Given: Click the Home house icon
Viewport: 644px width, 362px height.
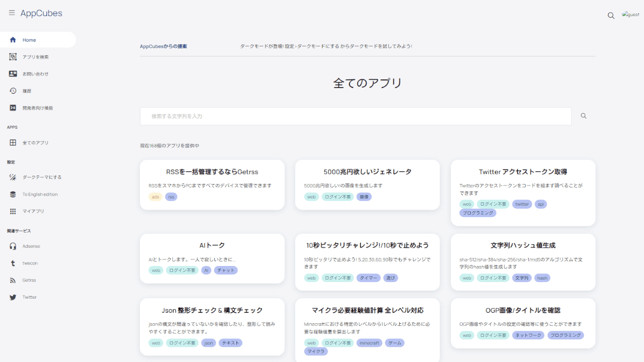Looking at the screenshot, I should [x=13, y=40].
